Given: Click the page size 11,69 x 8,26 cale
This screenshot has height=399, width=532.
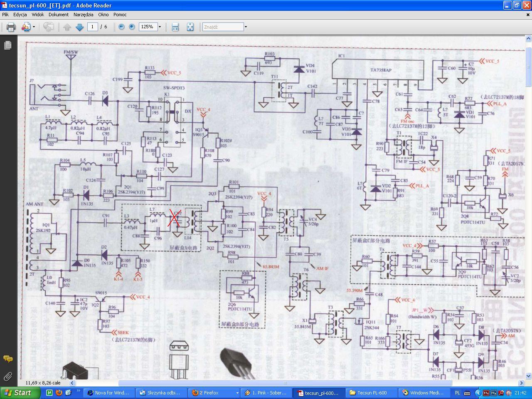Looking at the screenshot, I should point(43,383).
